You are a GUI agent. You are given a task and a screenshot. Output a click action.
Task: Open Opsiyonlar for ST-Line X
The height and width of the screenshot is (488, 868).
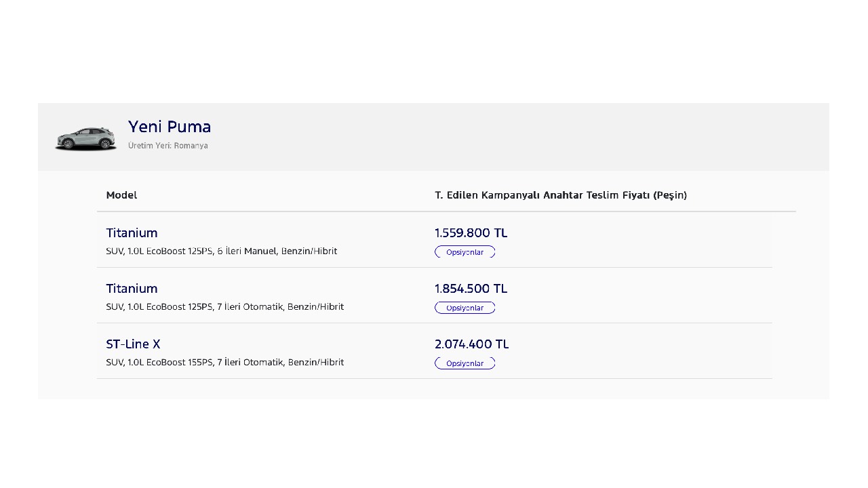click(x=465, y=363)
